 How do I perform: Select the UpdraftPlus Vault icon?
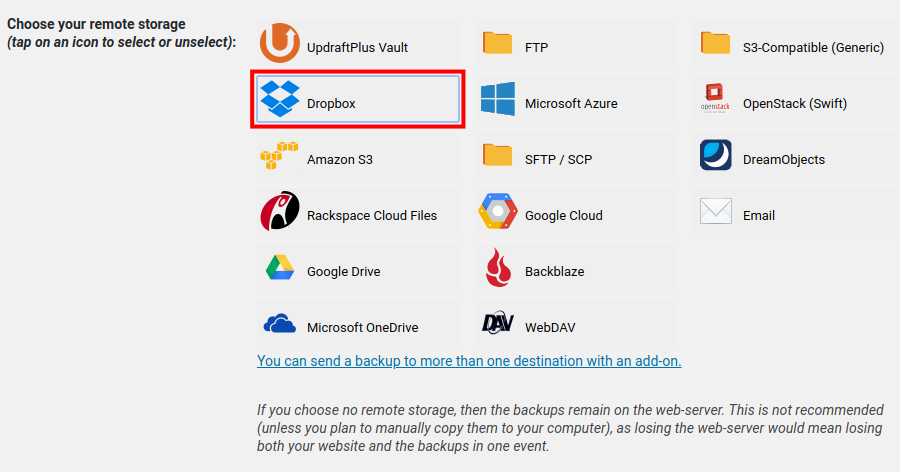(279, 44)
